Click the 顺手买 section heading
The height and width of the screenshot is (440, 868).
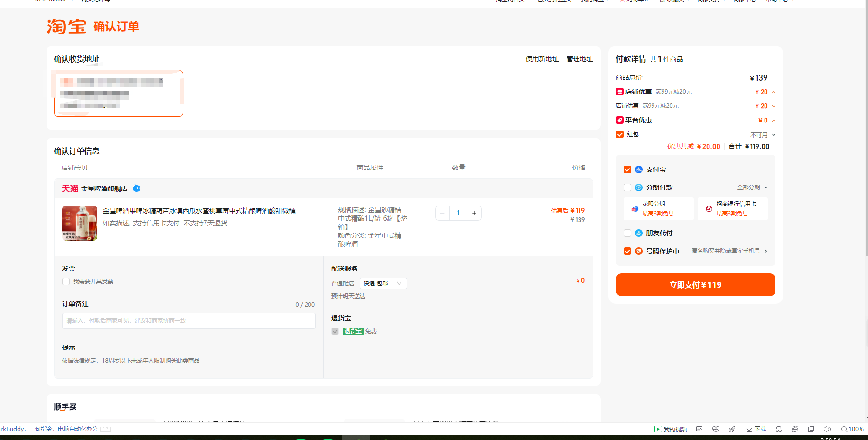point(65,407)
